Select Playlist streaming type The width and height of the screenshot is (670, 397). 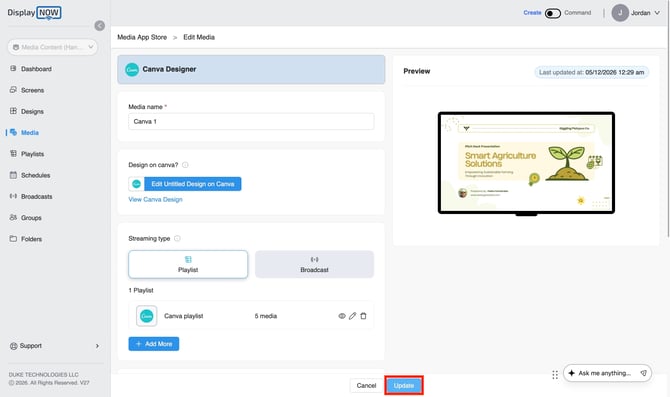[x=188, y=265]
